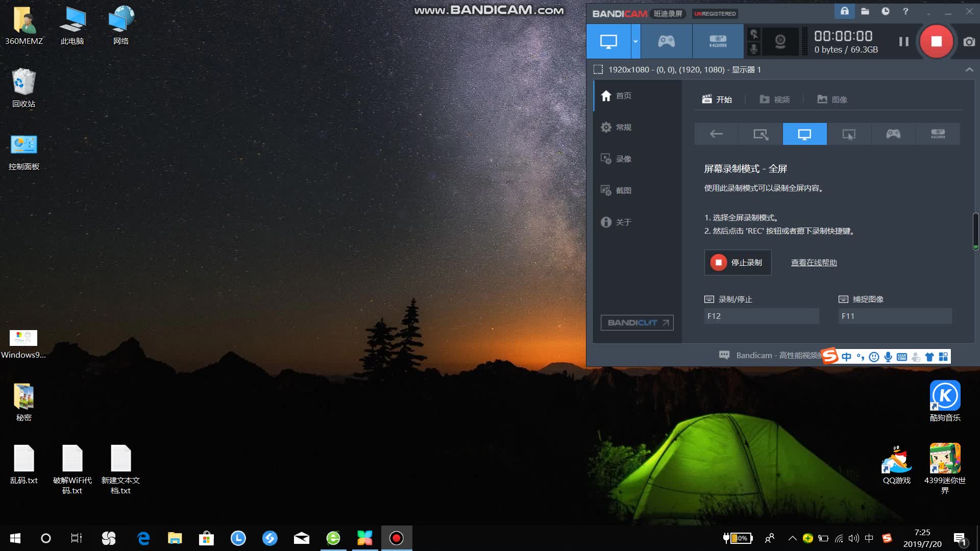Click the F12 record hotkey field

coord(761,316)
